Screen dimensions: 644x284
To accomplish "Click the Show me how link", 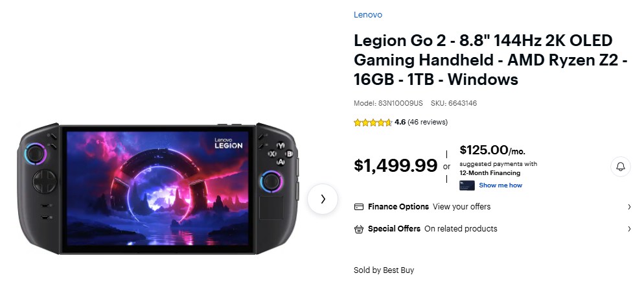I will [500, 185].
